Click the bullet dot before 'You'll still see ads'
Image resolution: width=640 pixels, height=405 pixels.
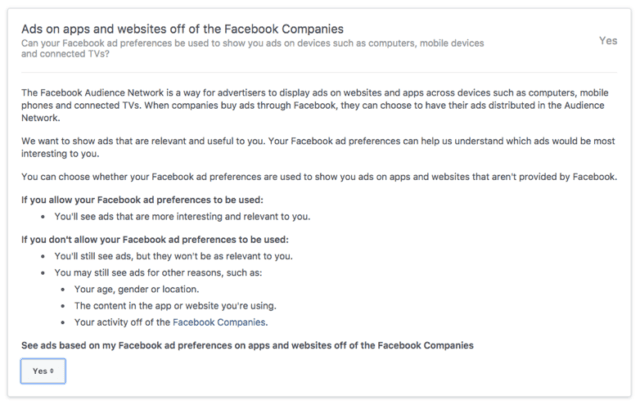pos(43,257)
